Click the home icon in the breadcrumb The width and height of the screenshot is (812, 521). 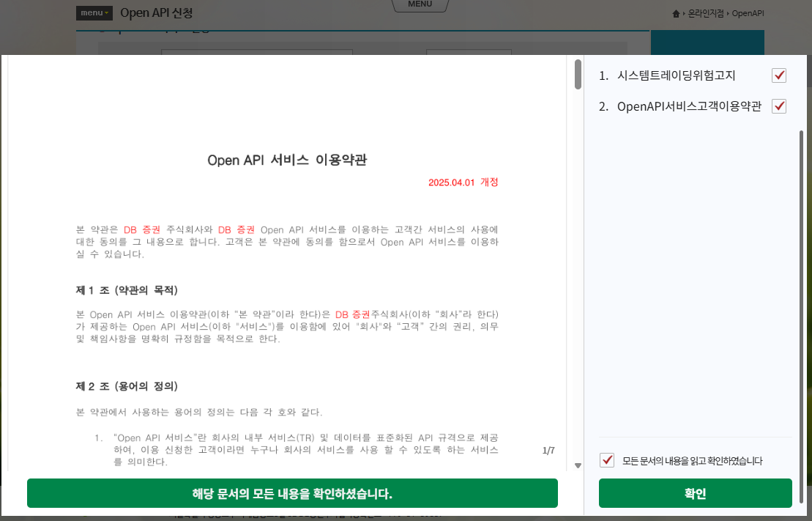676,13
